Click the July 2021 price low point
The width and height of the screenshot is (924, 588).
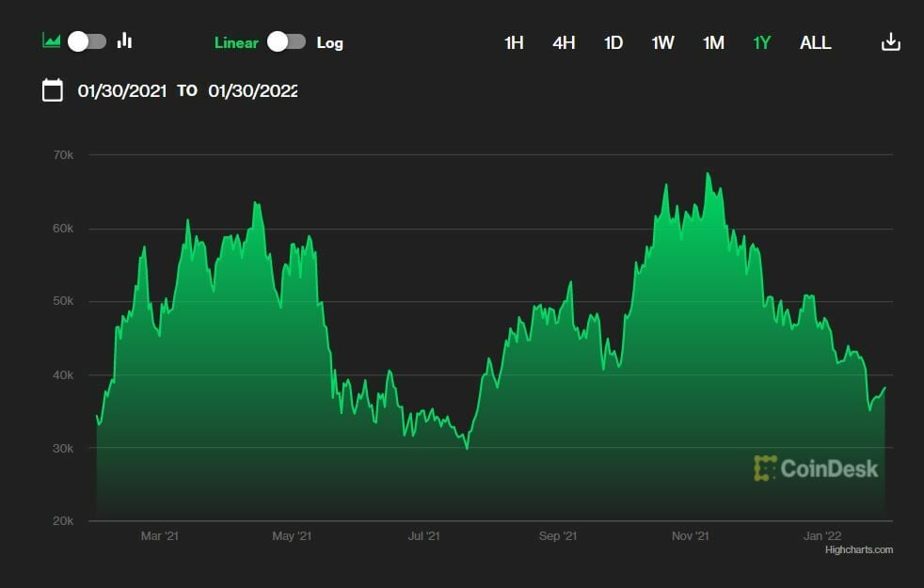pos(468,449)
